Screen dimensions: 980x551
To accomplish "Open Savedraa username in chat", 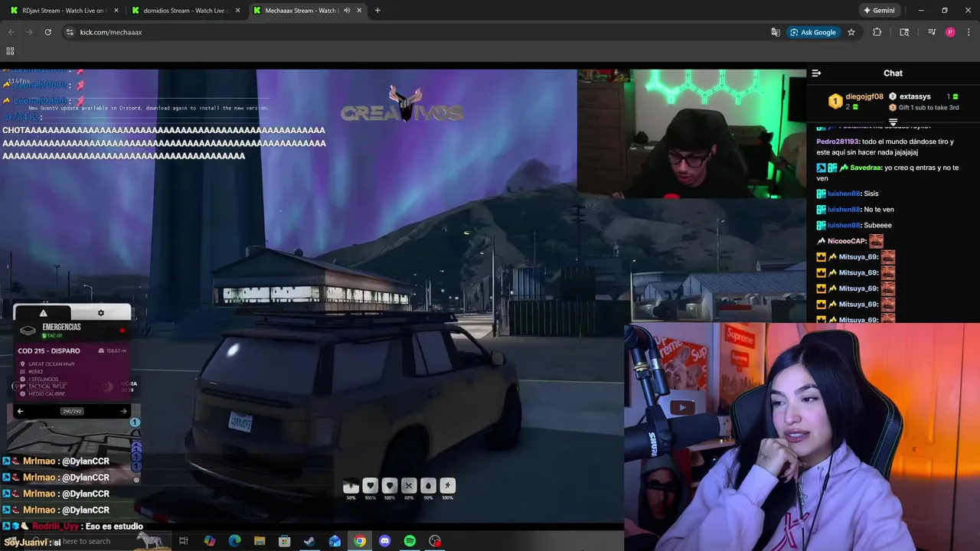I will point(865,168).
